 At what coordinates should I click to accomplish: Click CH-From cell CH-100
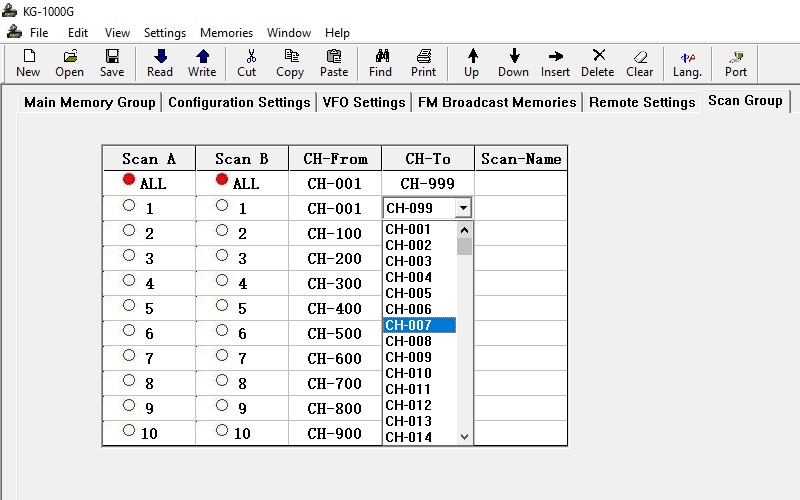coord(334,234)
